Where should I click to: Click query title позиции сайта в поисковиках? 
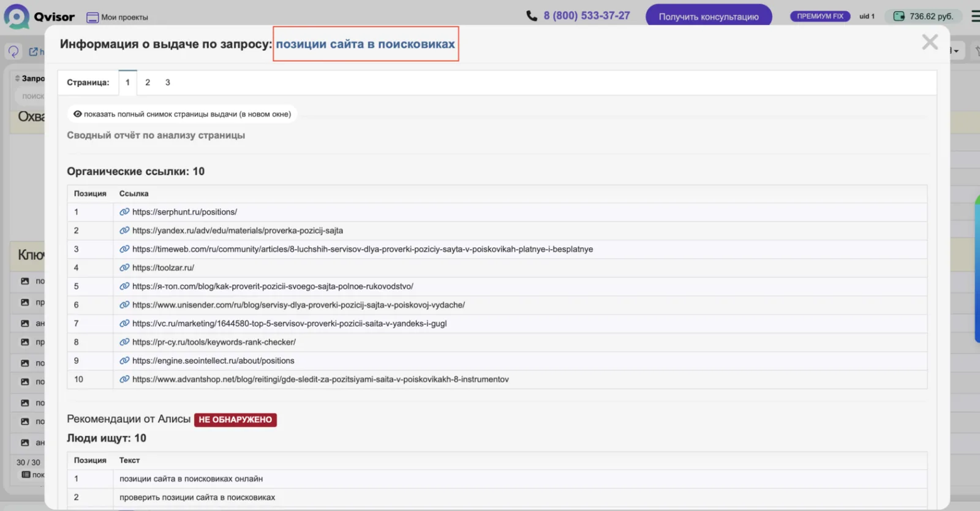pos(366,44)
